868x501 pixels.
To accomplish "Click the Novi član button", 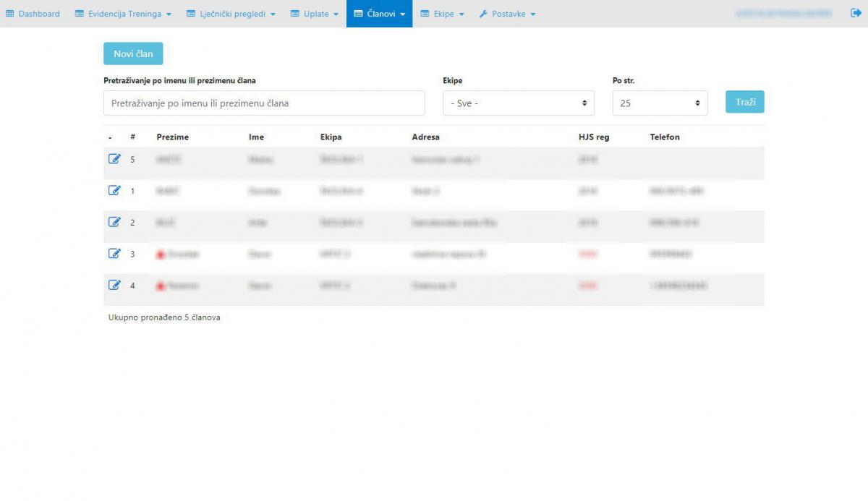I will click(133, 53).
